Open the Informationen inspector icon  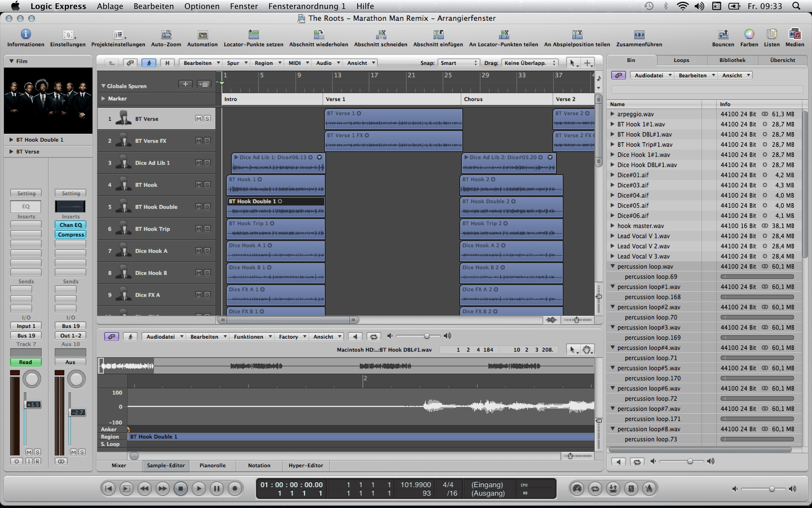point(26,34)
